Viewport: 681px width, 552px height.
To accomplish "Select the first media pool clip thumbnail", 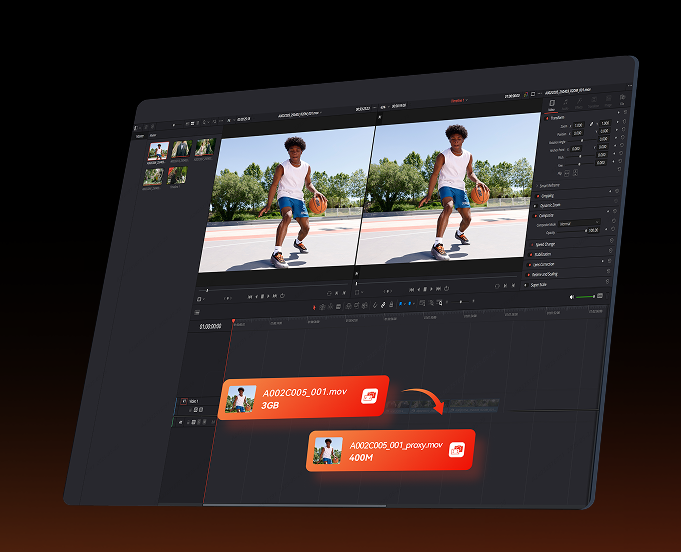I will click(x=158, y=151).
